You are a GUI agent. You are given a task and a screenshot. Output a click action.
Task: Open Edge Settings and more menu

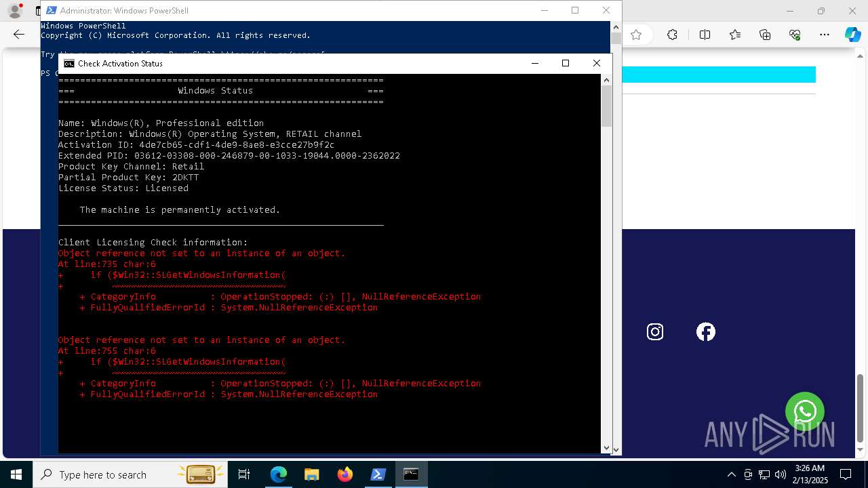825,35
